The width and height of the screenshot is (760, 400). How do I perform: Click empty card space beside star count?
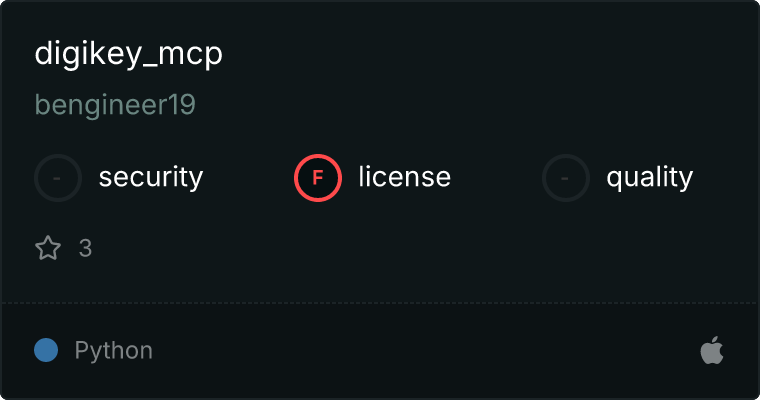click(388, 248)
